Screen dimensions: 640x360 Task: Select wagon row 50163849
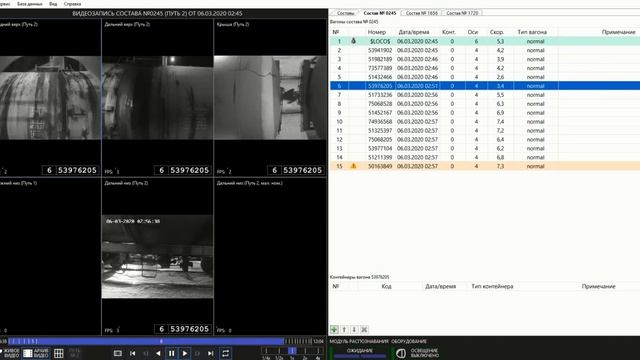(485, 166)
